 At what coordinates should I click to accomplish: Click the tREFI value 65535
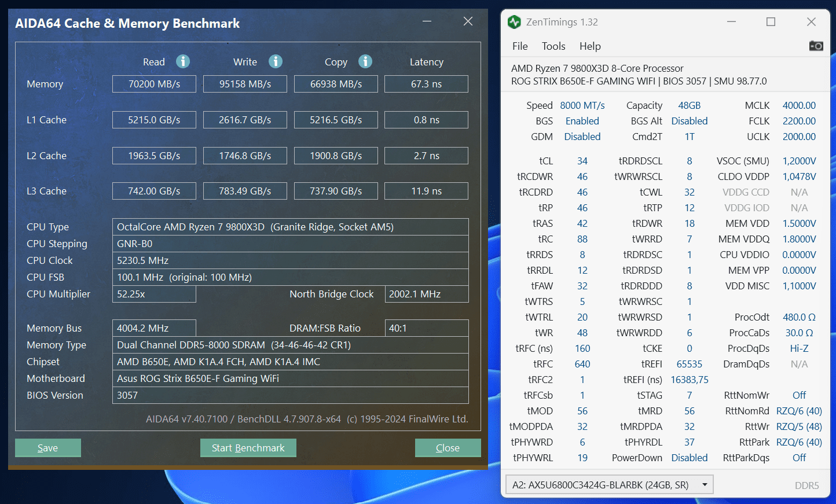[x=690, y=364]
